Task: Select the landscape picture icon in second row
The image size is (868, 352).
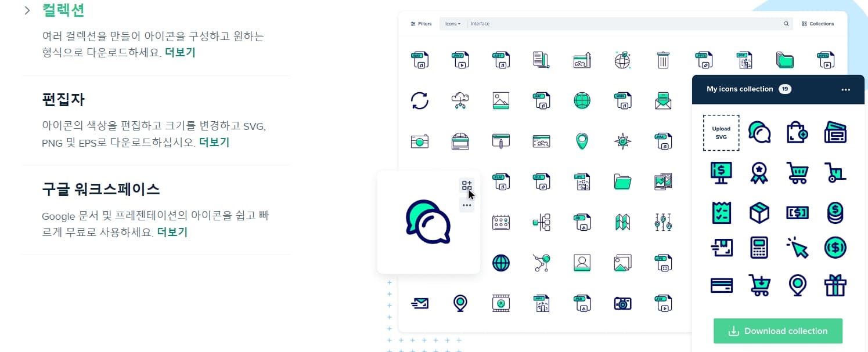Action: [x=500, y=100]
